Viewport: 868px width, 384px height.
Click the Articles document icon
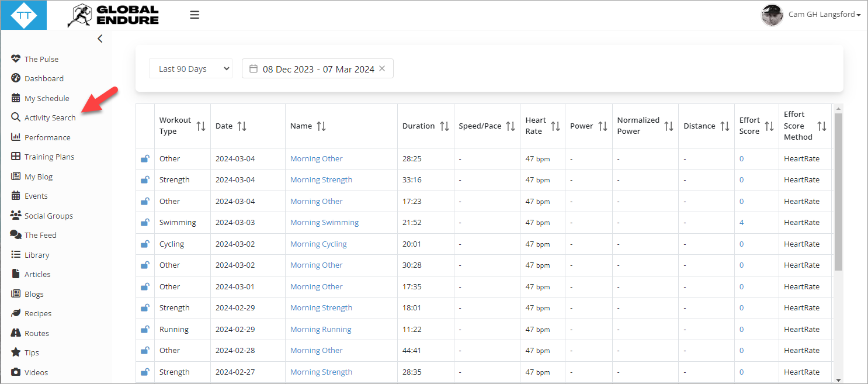point(16,274)
